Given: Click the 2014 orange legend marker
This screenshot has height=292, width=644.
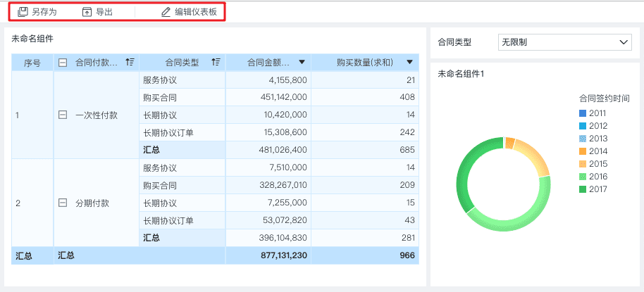Looking at the screenshot, I should pos(583,151).
